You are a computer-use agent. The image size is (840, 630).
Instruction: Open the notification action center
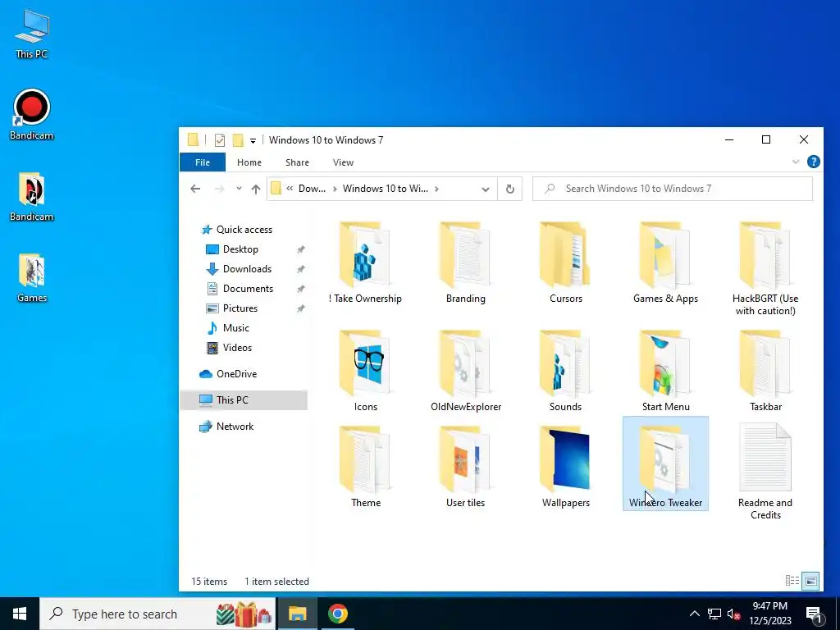point(814,614)
